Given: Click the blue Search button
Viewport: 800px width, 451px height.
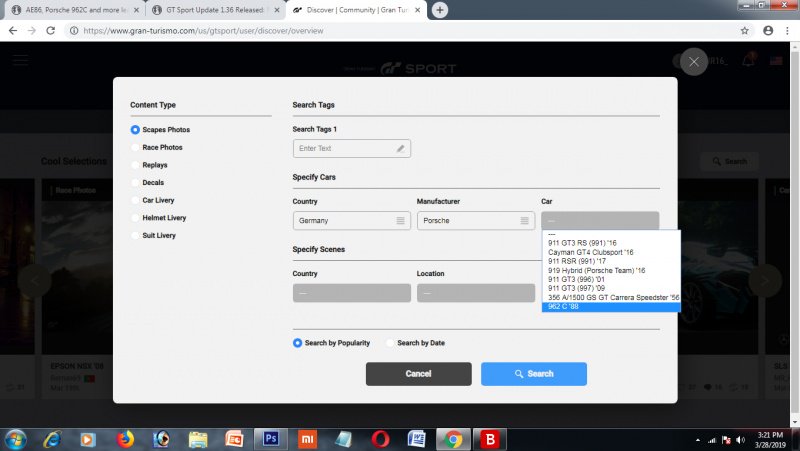Looking at the screenshot, I should (534, 374).
